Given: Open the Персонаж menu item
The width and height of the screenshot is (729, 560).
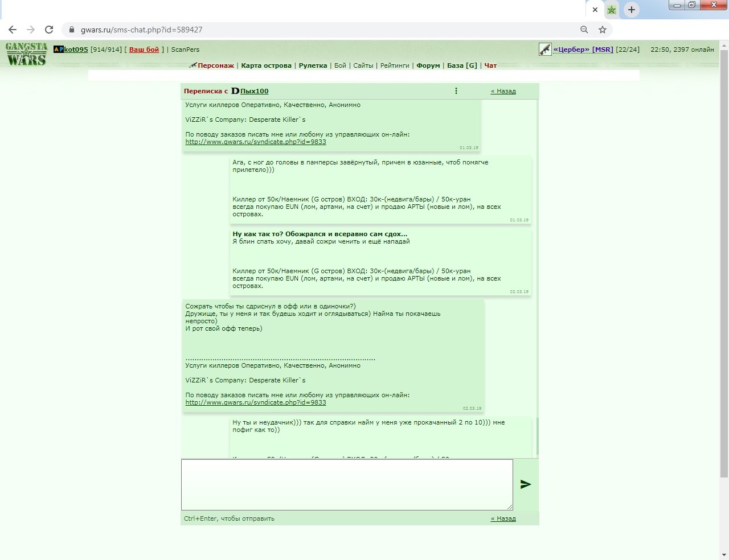Looking at the screenshot, I should (x=216, y=65).
